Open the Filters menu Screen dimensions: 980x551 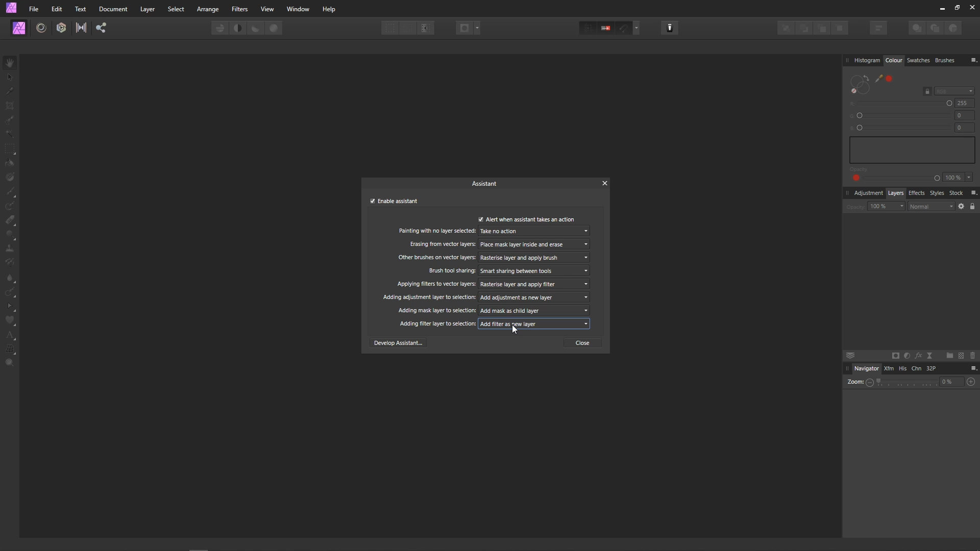(x=239, y=9)
